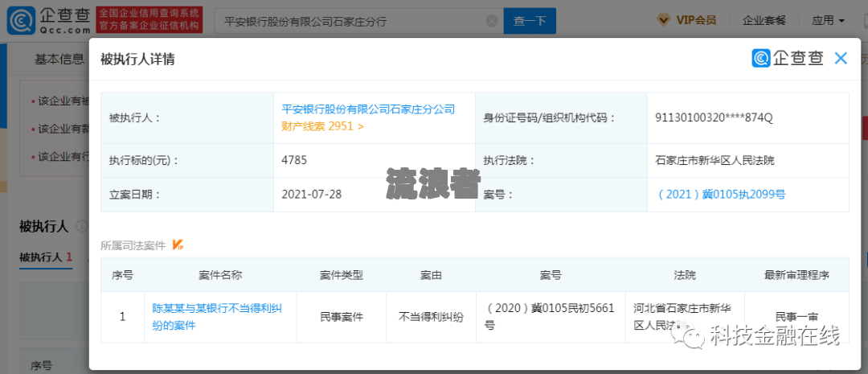Click the VIP会员 diamond icon
The image size is (868, 374).
(x=662, y=21)
